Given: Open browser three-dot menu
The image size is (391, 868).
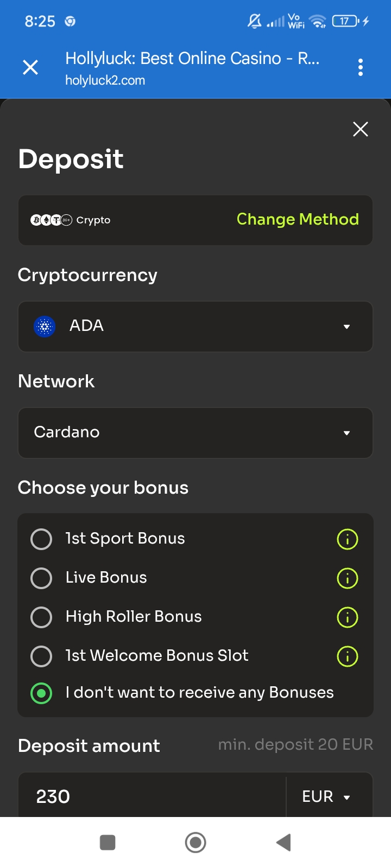Looking at the screenshot, I should (361, 68).
